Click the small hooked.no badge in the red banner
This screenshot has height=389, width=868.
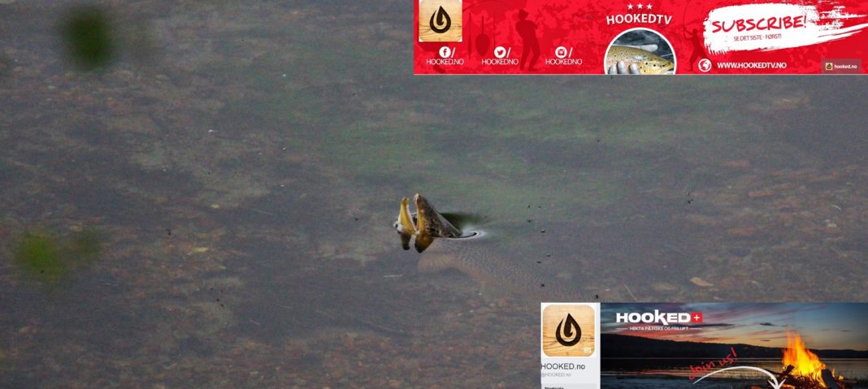click(841, 67)
